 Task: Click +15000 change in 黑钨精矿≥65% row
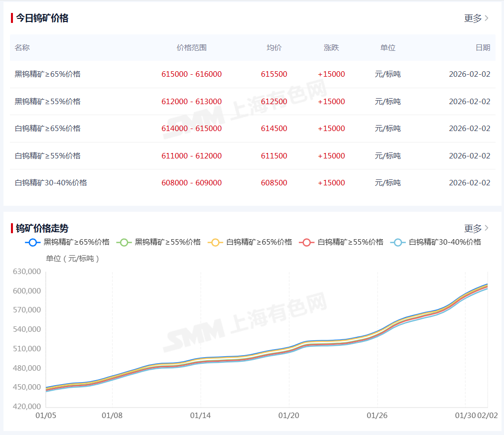(331, 74)
